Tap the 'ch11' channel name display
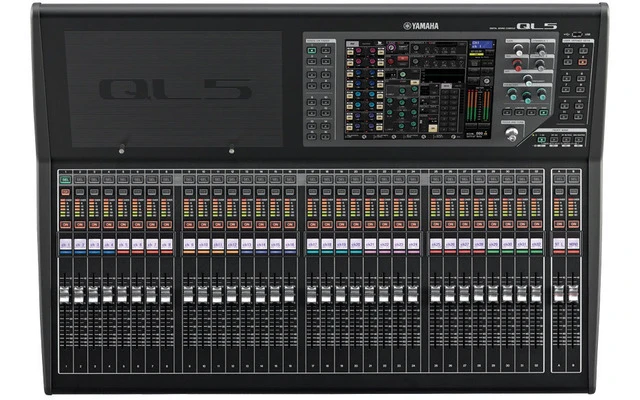The width and height of the screenshot is (640, 400). (x=218, y=244)
